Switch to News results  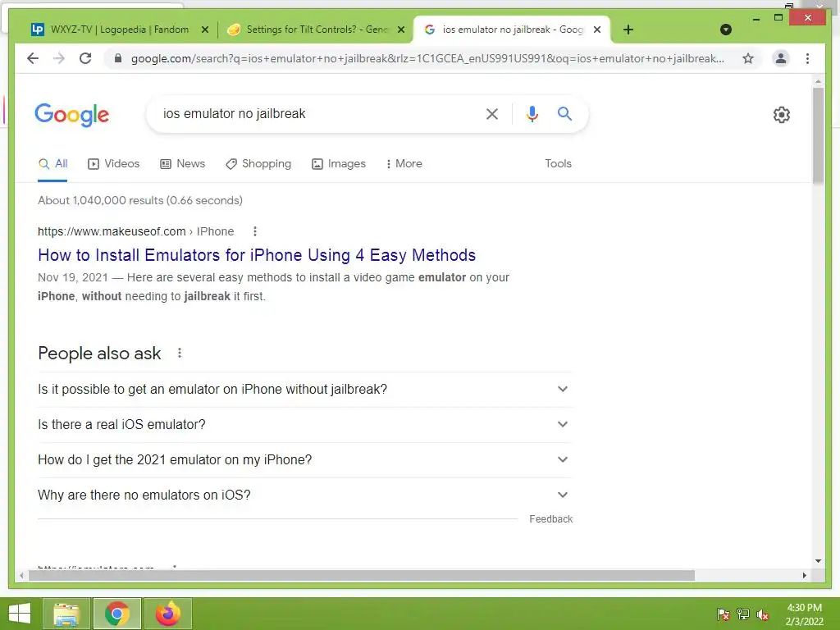[183, 164]
